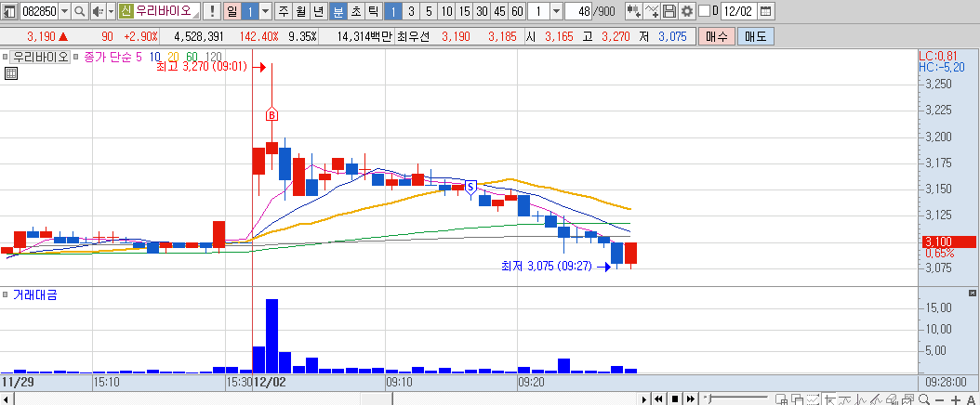
Task: Fast-forward the chart replay
Action: (x=691, y=398)
